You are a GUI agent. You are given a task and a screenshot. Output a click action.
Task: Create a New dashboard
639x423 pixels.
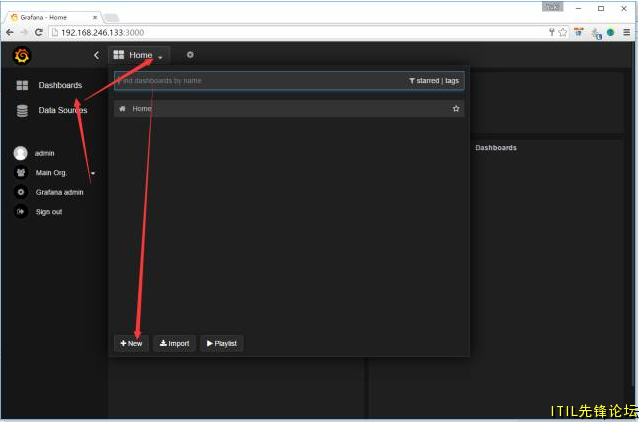pyautogui.click(x=131, y=344)
